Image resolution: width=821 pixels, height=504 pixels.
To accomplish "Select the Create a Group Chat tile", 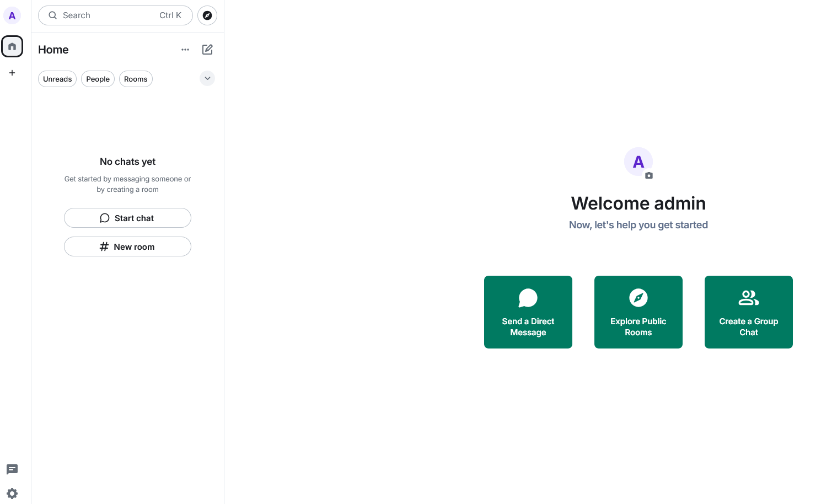I will tap(748, 312).
